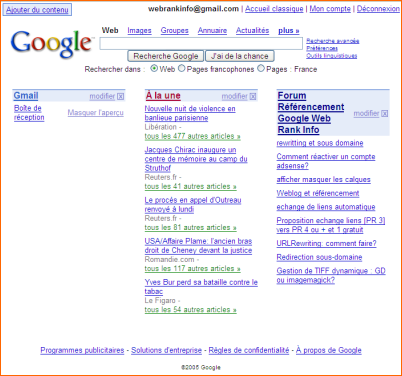Screen dimensions: 402x376
Task: Click in the Google search input field
Action: [x=201, y=44]
